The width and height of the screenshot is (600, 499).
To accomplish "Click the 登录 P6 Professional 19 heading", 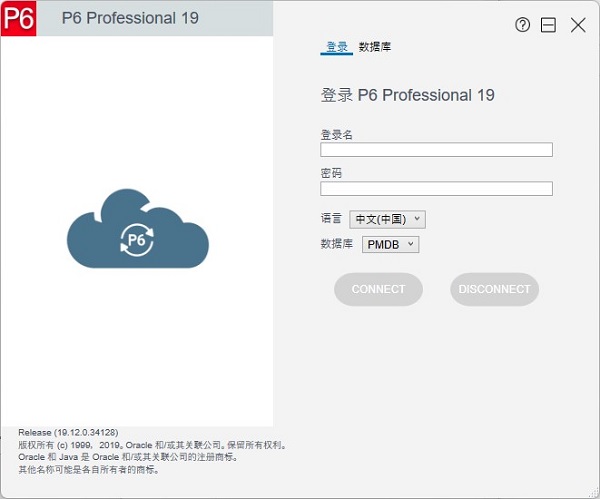I will (x=408, y=95).
